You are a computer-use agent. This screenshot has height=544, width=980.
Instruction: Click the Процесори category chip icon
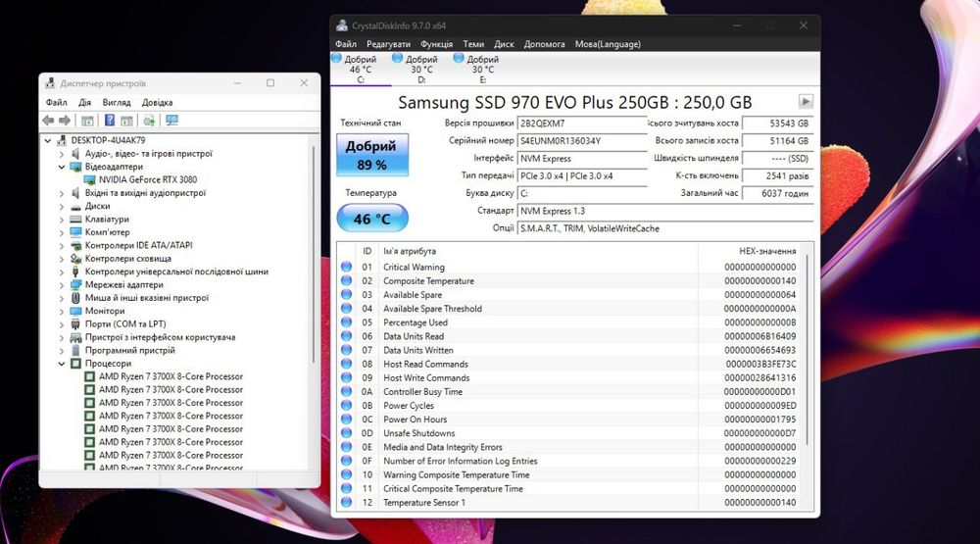pyautogui.click(x=75, y=364)
